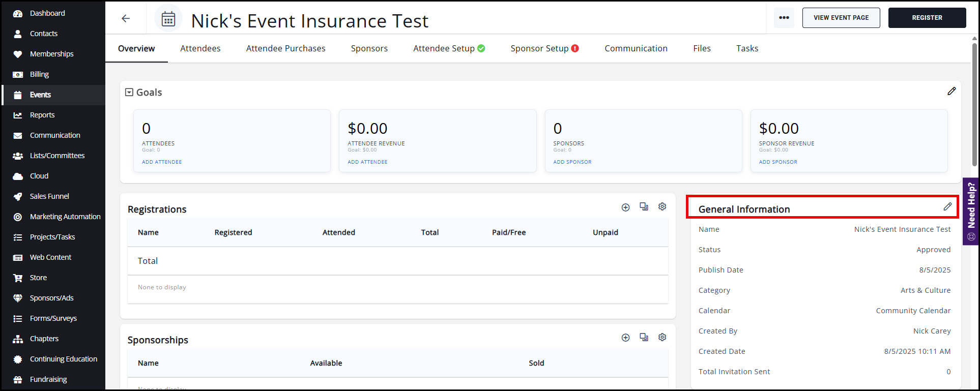Collapse the Goals section
This screenshot has width=980, height=391.
pos(129,93)
